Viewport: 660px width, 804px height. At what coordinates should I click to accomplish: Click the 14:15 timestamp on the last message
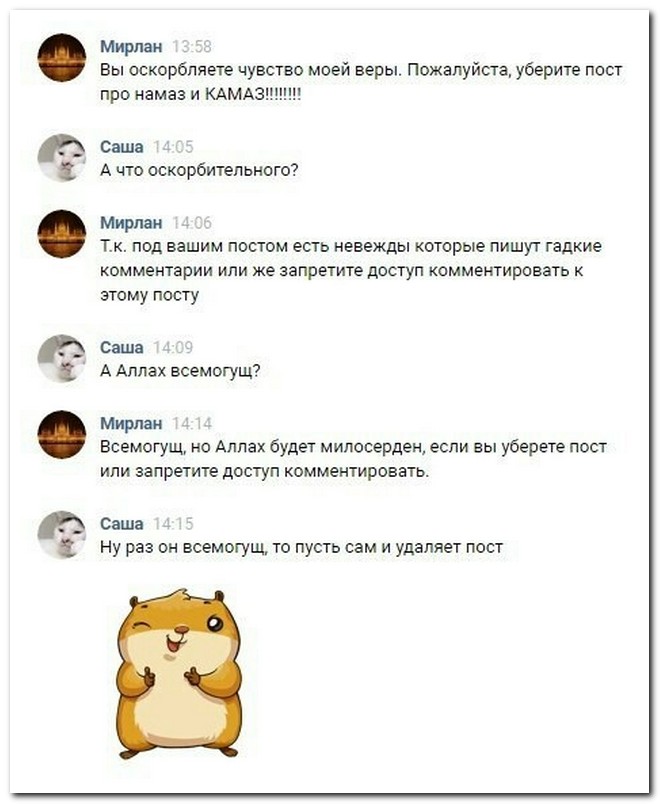173,524
